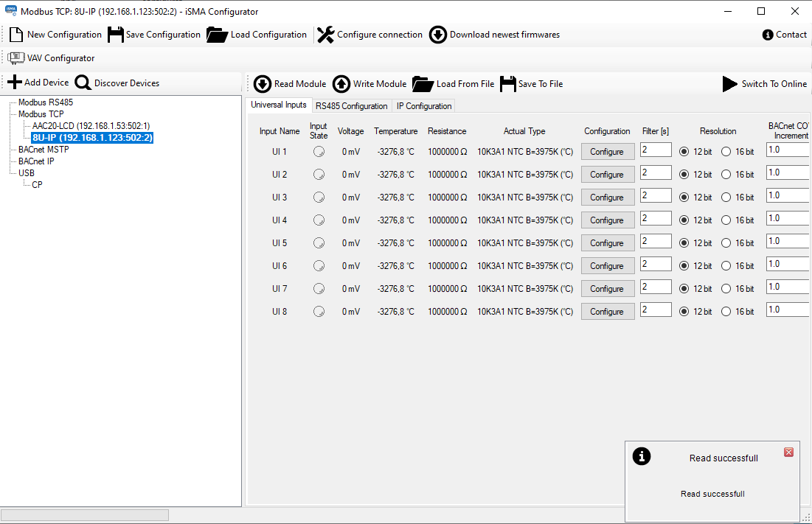The image size is (812, 524).
Task: Click the Write Module icon
Action: point(341,83)
